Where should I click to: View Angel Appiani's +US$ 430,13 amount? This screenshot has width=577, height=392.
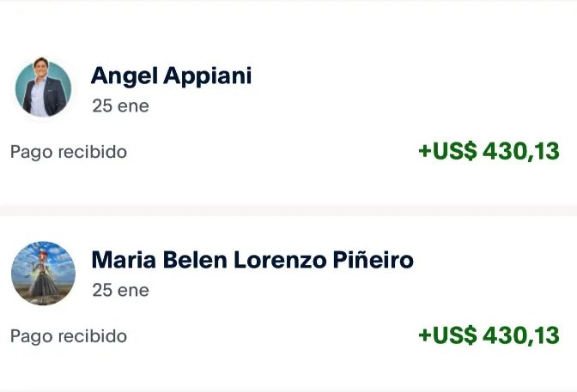[x=489, y=151]
